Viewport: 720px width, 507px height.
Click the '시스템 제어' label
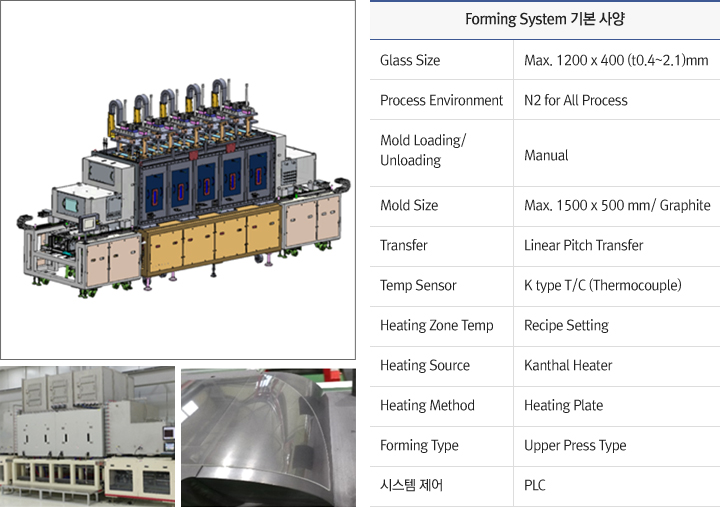[411, 485]
